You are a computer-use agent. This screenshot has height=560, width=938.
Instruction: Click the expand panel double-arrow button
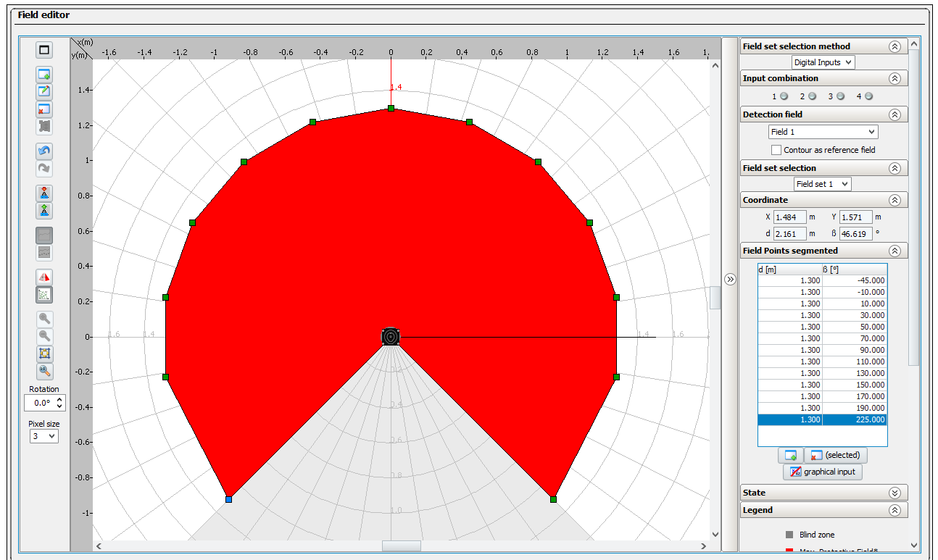(730, 280)
